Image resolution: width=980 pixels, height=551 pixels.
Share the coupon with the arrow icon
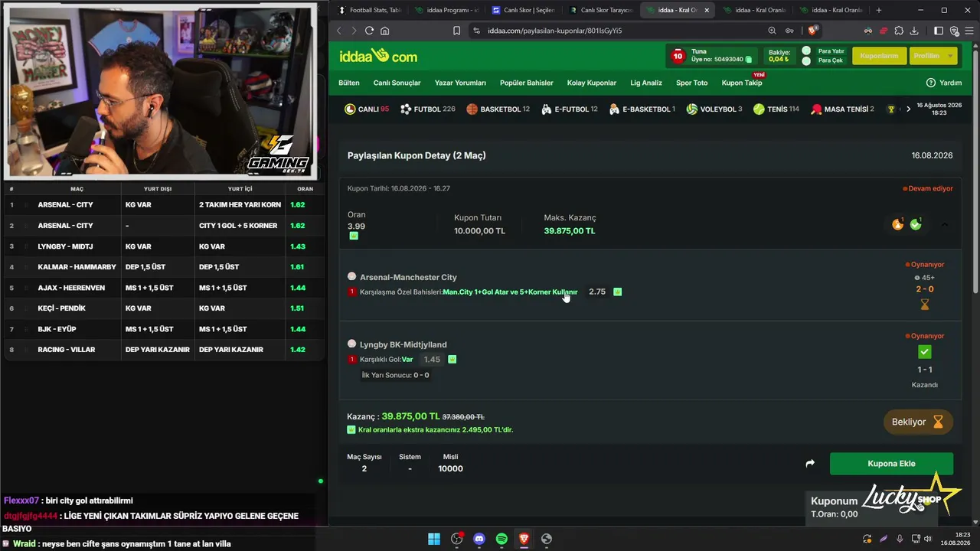(x=810, y=463)
